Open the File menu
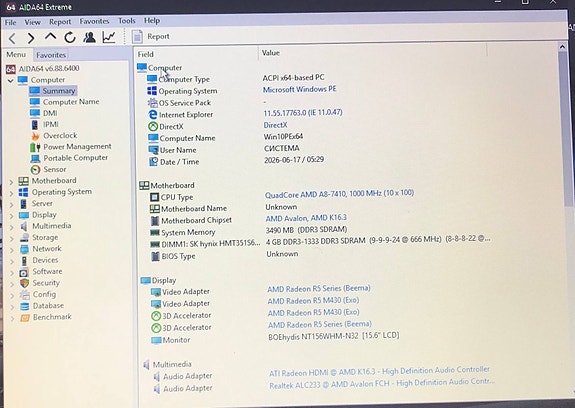The width and height of the screenshot is (575, 408). pos(10,23)
